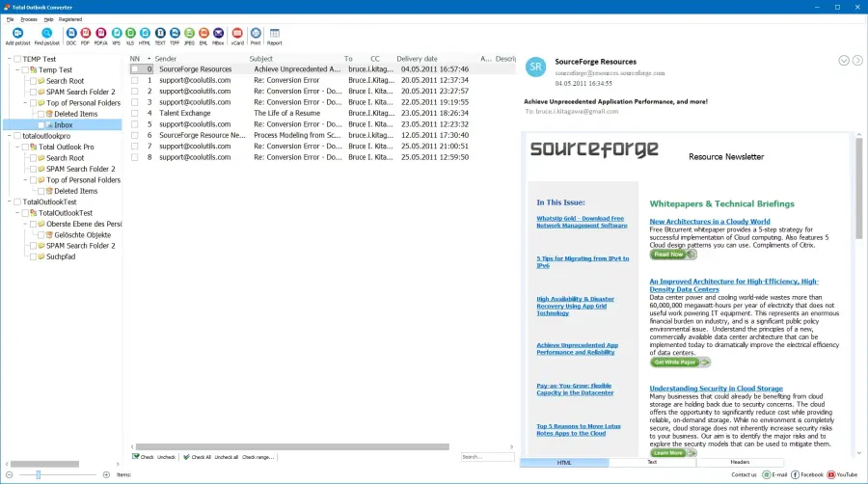Switch to the Text preview tab

[652, 463]
